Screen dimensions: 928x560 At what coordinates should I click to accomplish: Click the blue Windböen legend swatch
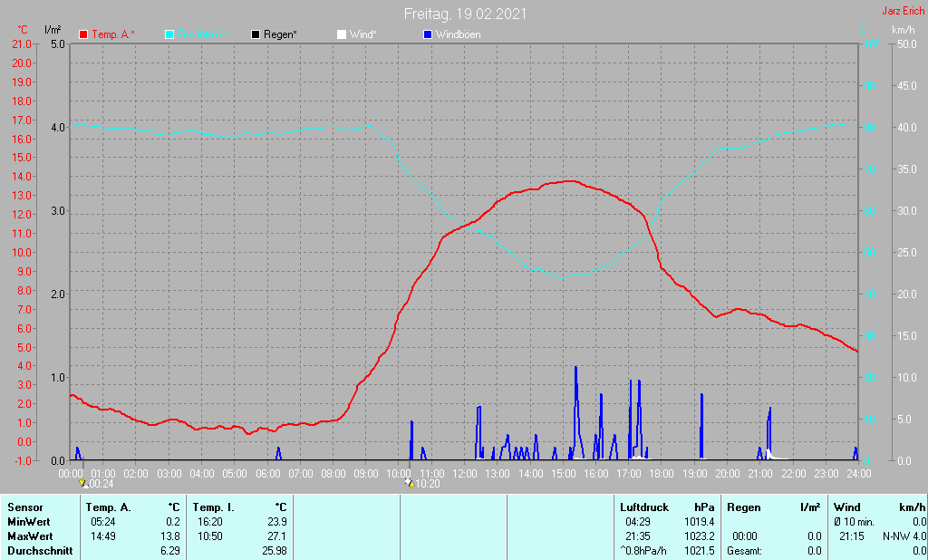[x=428, y=34]
